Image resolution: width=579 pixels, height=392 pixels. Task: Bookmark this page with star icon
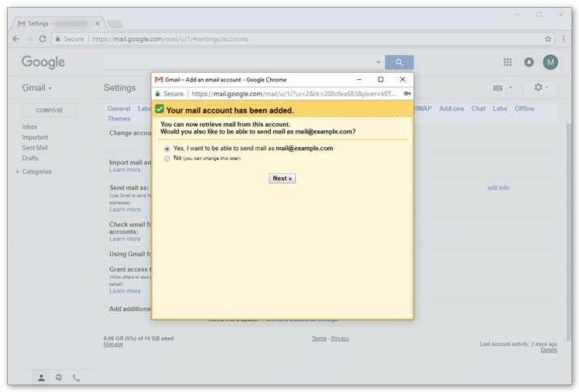[x=548, y=39]
